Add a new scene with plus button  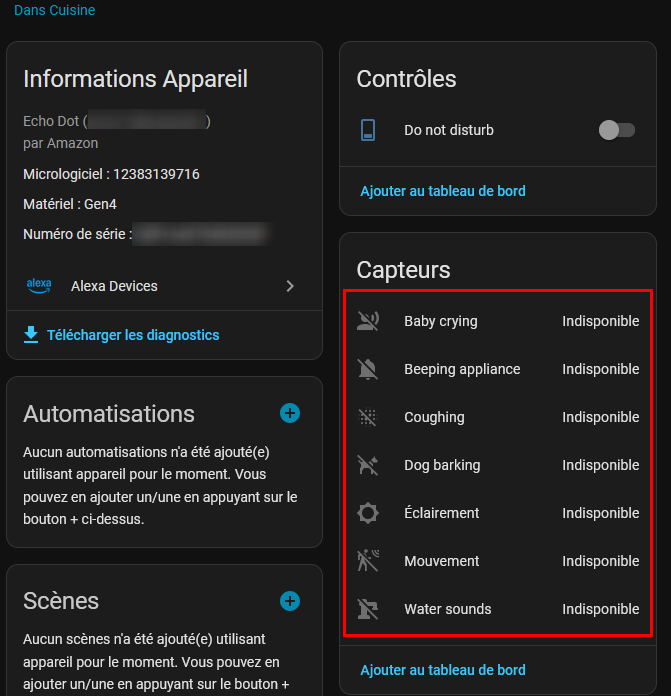click(290, 600)
